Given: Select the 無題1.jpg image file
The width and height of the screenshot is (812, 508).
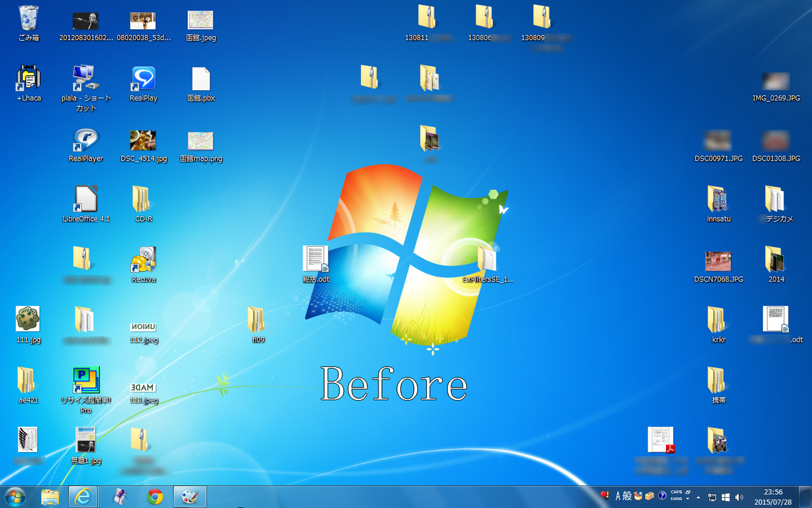Looking at the screenshot, I should click(x=86, y=440).
